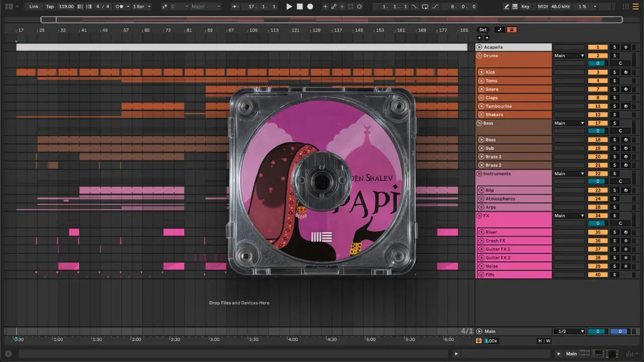Click the Key mapping mode button
The height and width of the screenshot is (362, 644).
pos(525,7)
